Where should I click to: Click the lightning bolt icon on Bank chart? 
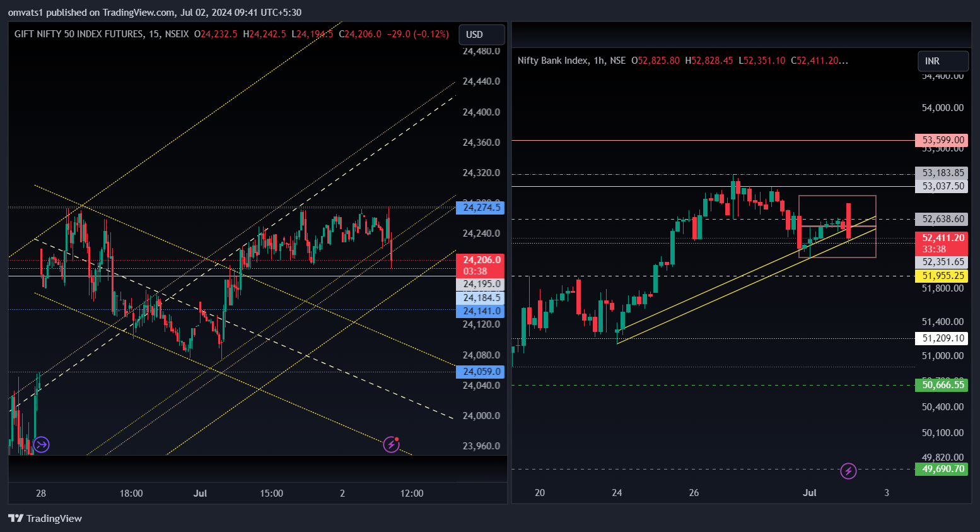point(849,471)
